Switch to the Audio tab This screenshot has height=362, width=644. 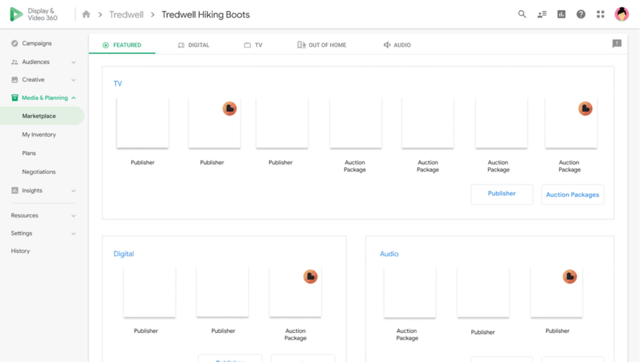click(397, 45)
